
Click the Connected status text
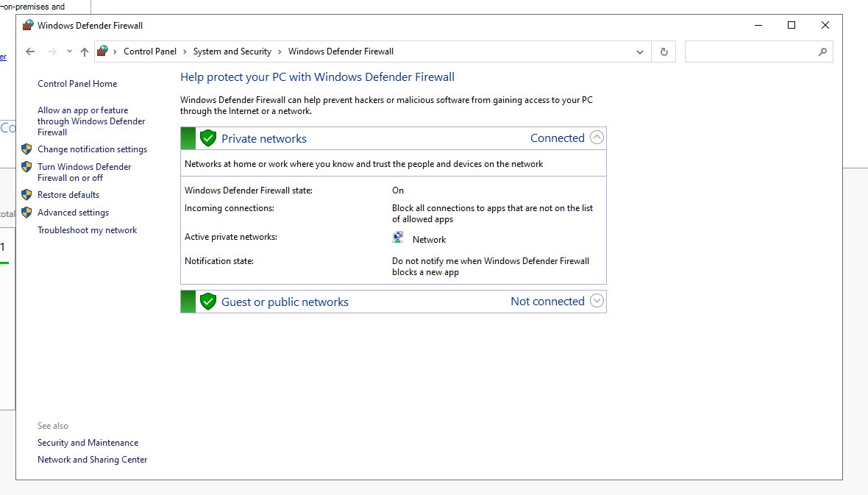(x=558, y=138)
